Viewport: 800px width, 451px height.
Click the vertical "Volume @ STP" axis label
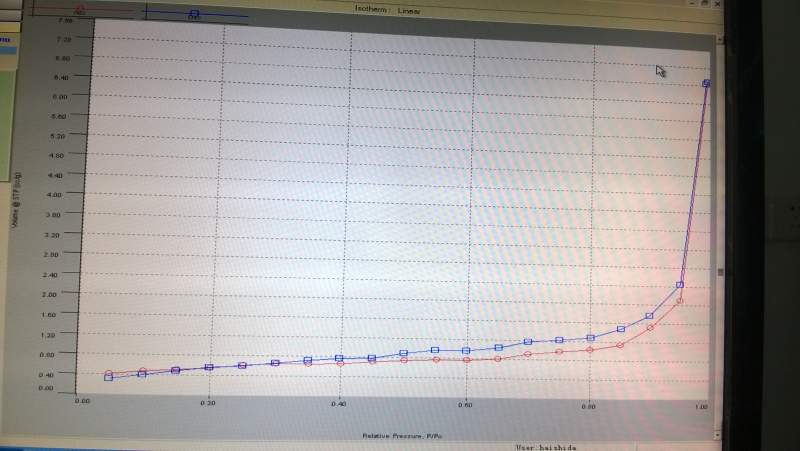click(x=16, y=200)
